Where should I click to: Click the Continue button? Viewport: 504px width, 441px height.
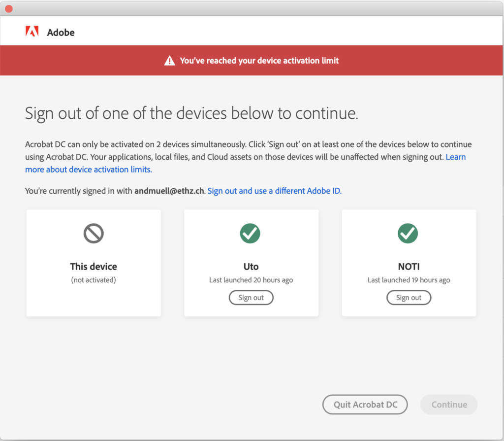click(449, 405)
